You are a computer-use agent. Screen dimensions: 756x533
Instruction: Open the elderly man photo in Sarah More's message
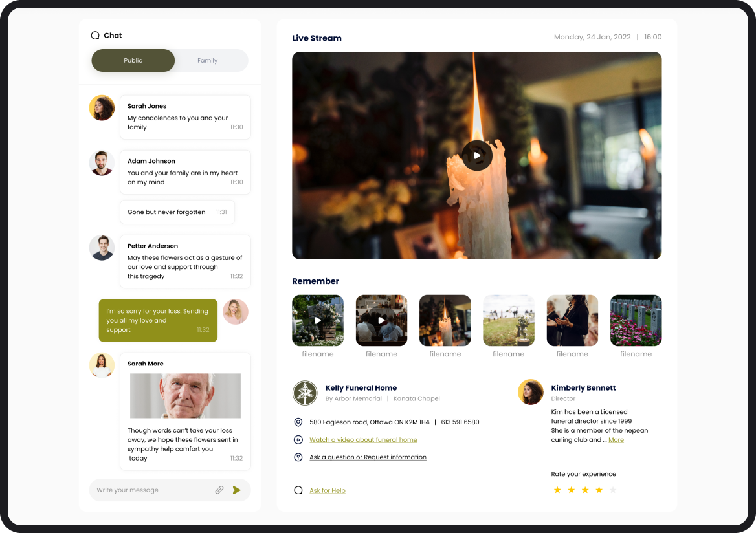tap(185, 396)
